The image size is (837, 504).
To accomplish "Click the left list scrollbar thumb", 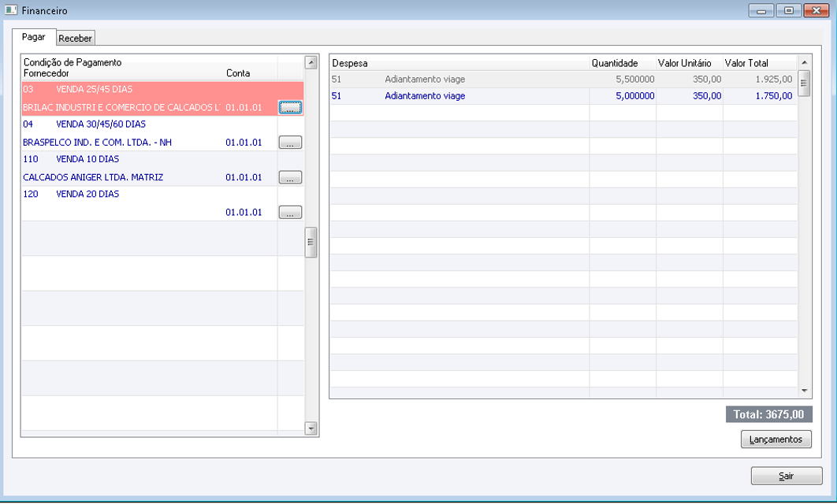I will 311,243.
